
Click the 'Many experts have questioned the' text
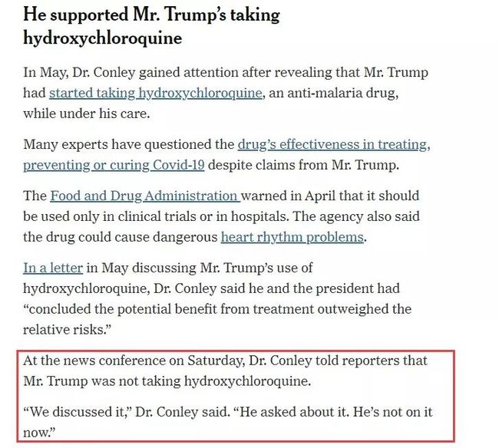(128, 145)
